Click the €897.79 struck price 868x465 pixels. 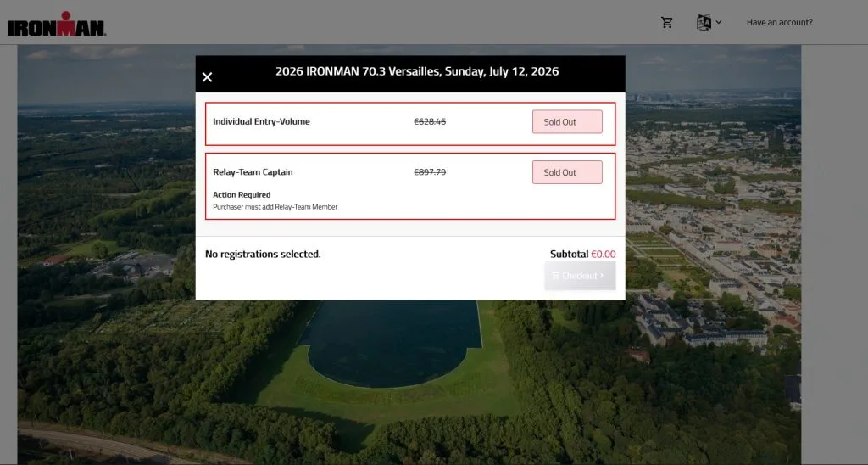pos(430,172)
